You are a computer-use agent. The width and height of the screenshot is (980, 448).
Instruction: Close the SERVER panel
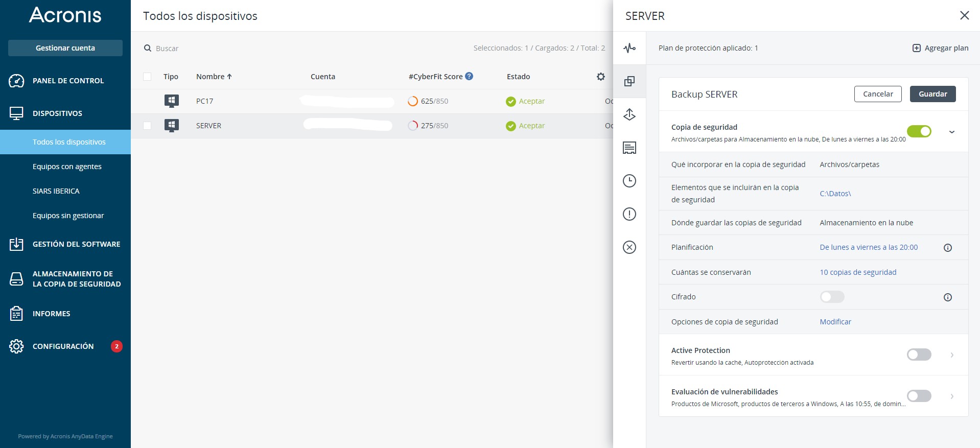pos(964,15)
